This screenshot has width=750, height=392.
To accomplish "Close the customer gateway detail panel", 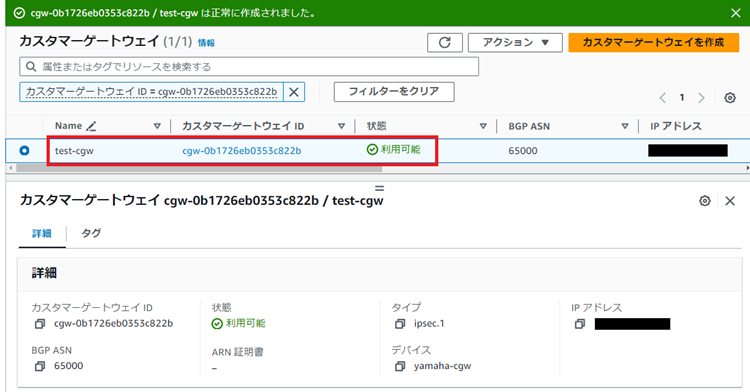I will coord(730,201).
